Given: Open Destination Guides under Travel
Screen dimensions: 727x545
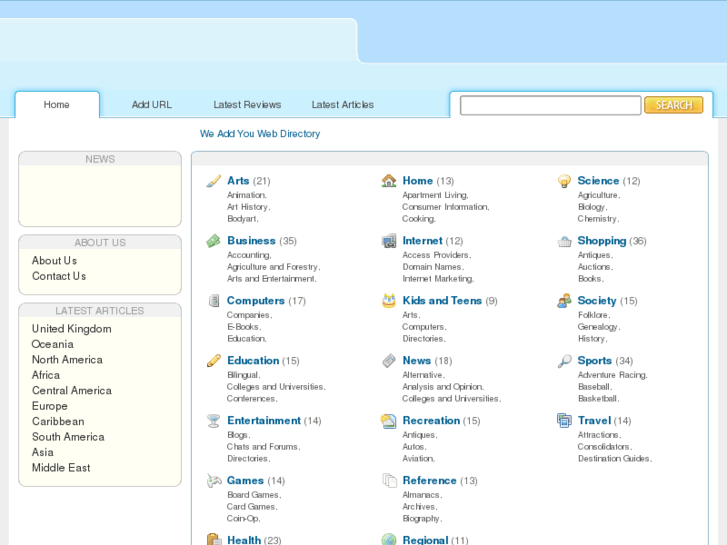Looking at the screenshot, I should click(x=613, y=459).
